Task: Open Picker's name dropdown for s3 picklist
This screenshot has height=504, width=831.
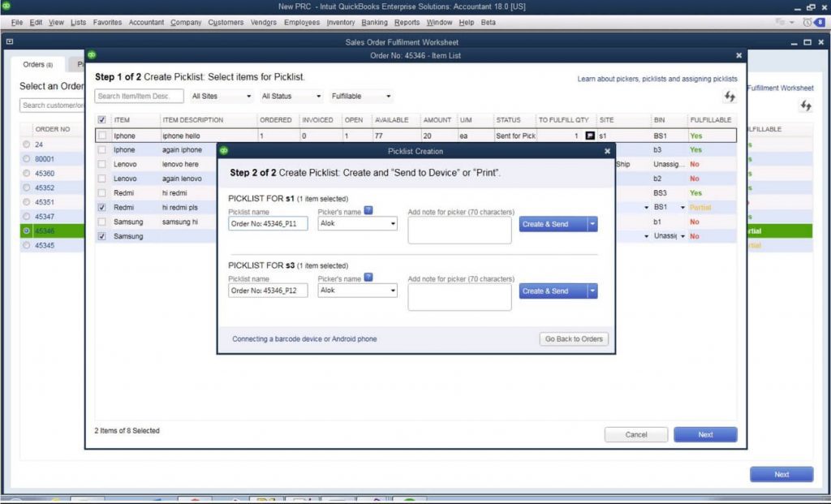Action: (393, 291)
